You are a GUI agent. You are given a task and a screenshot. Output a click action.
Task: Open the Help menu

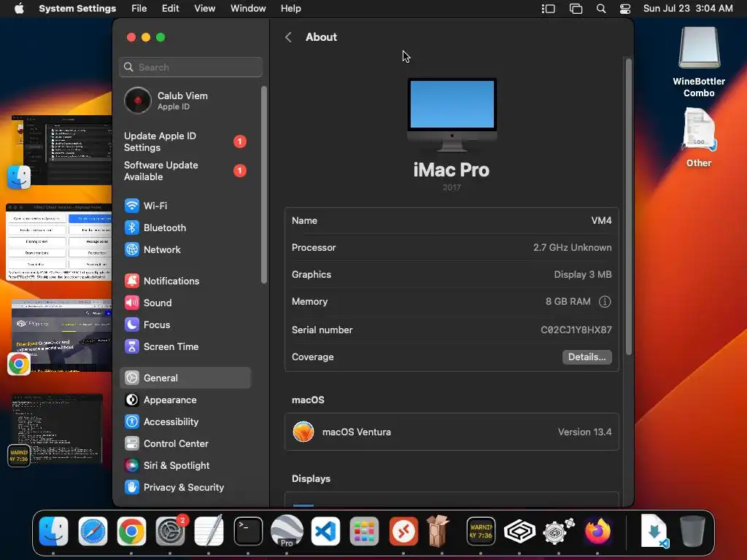290,9
